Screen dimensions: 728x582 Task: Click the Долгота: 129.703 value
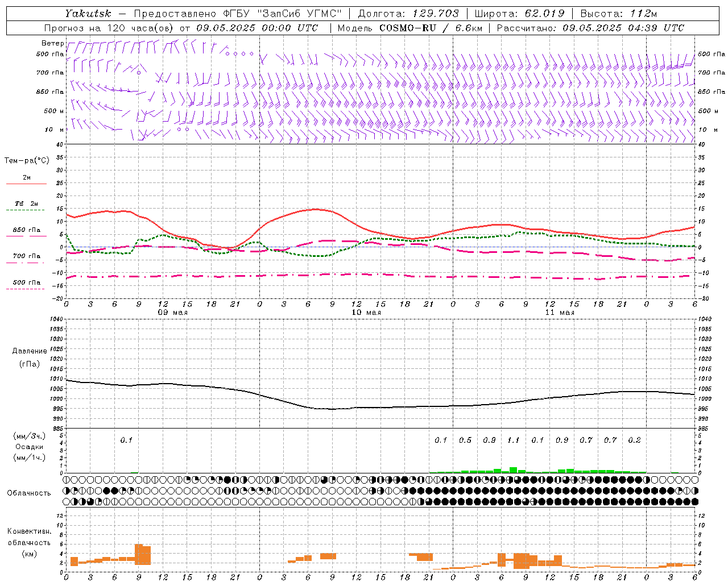[408, 14]
